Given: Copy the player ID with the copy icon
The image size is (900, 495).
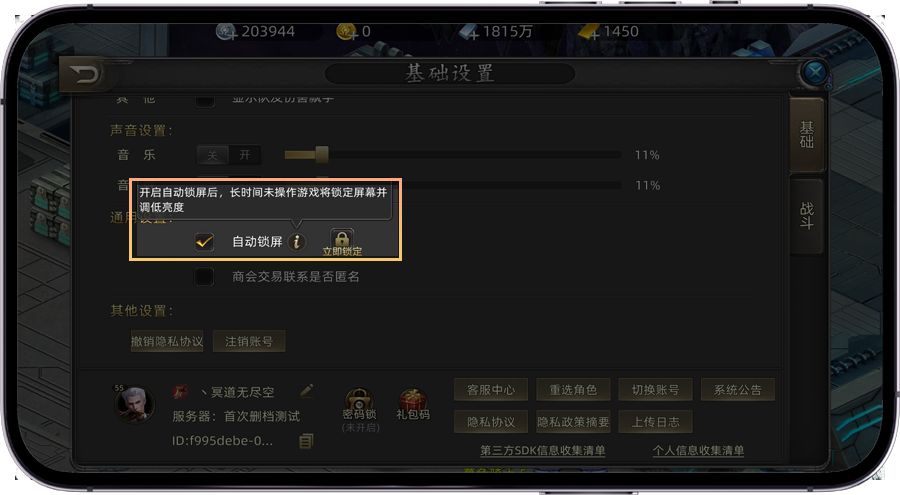Looking at the screenshot, I should tap(307, 441).
